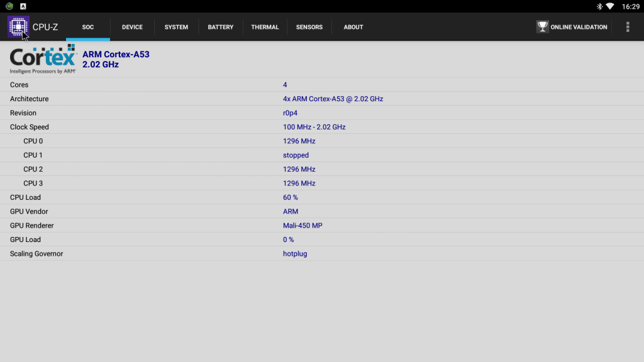
Task: Select the GPU Renderer Mali-450 MP row
Action: (322, 226)
